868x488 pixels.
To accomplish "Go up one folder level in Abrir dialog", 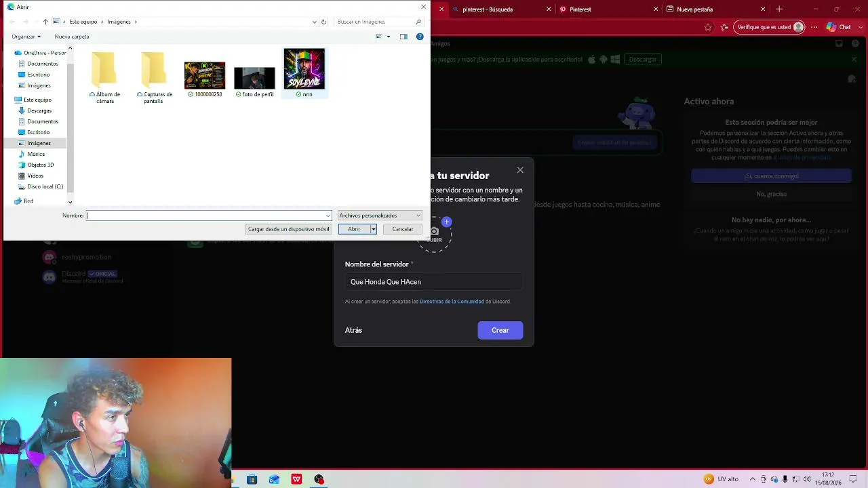I will [45, 22].
